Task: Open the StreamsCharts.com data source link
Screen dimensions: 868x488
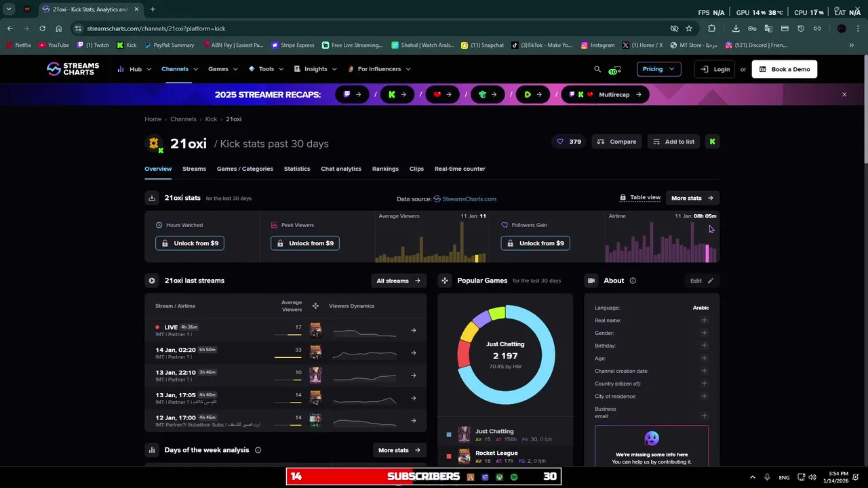Action: click(x=465, y=199)
